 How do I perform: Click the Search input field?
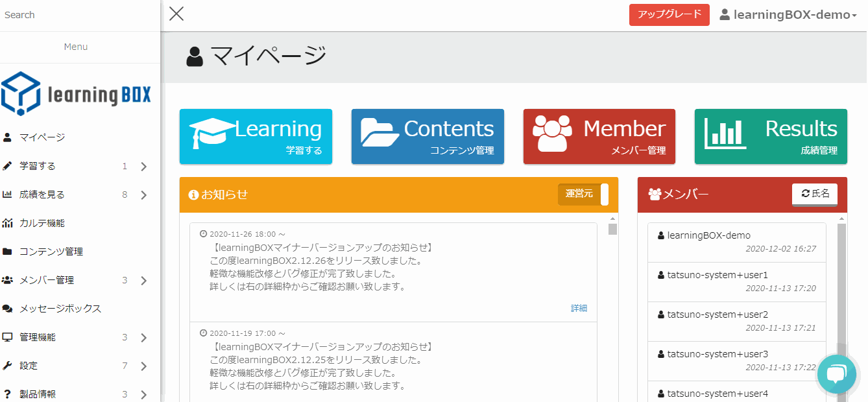coord(78,15)
